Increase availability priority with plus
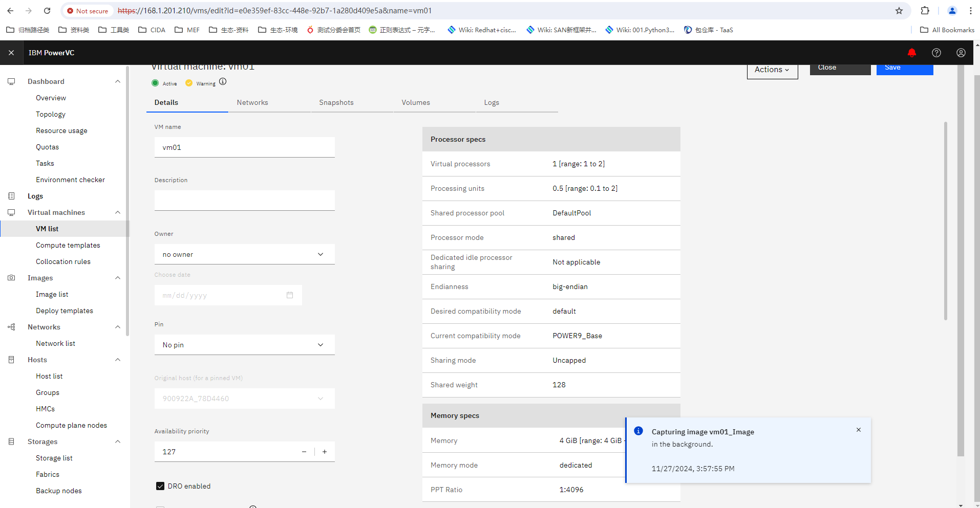Image resolution: width=980 pixels, height=508 pixels. (x=325, y=452)
